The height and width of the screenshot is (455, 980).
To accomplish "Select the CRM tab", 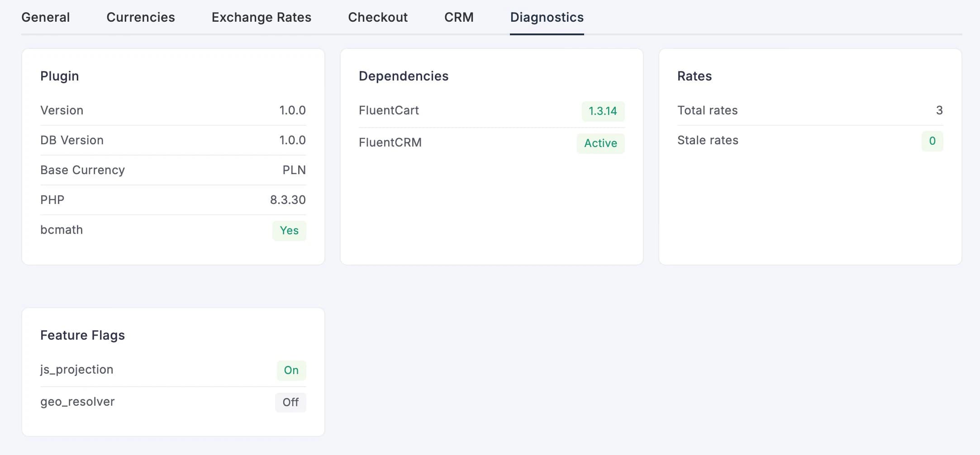I will click(459, 17).
